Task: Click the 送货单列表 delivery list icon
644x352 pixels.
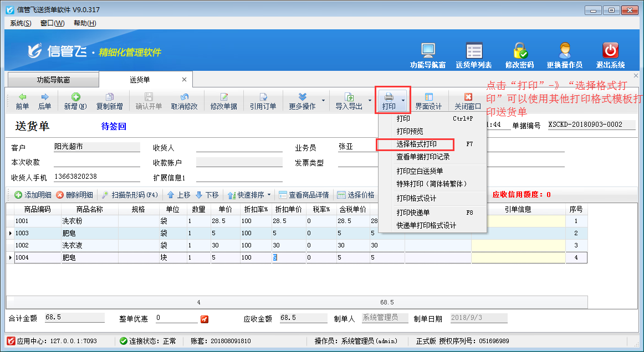Action: 474,53
